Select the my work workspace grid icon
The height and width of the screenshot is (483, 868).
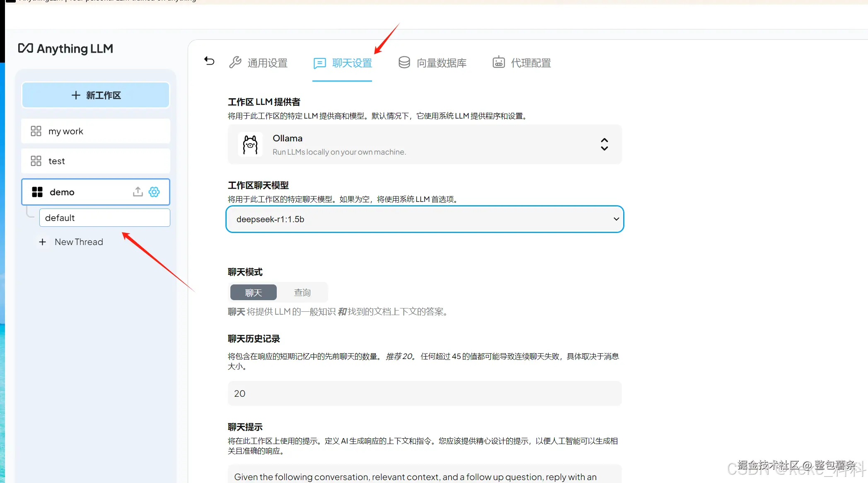coord(36,131)
